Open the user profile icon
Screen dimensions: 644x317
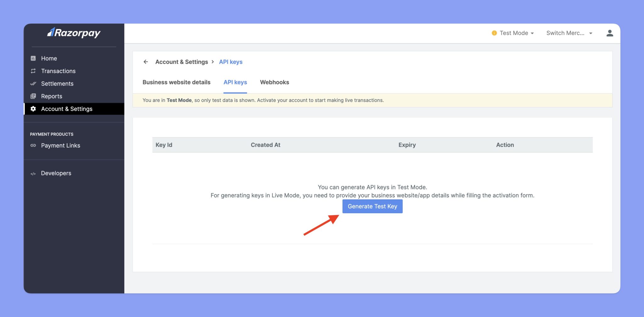point(609,33)
